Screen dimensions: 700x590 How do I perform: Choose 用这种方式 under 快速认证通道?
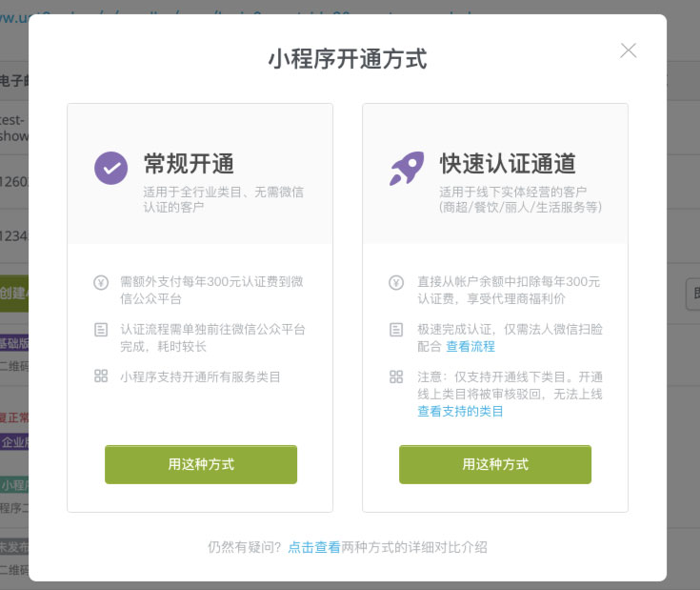click(495, 465)
